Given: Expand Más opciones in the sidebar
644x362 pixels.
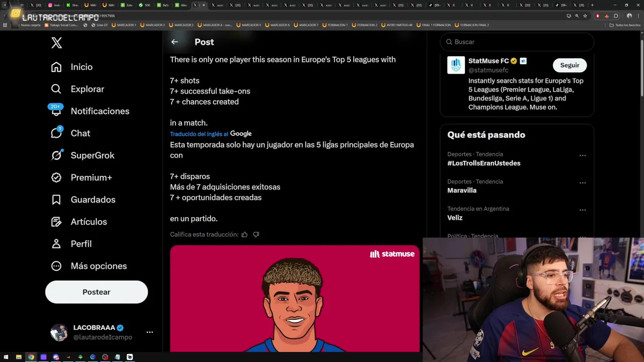Looking at the screenshot, I should click(89, 266).
